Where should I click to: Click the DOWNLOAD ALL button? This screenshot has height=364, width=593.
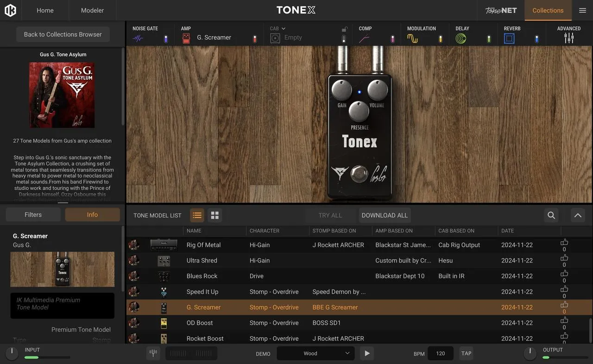385,215
